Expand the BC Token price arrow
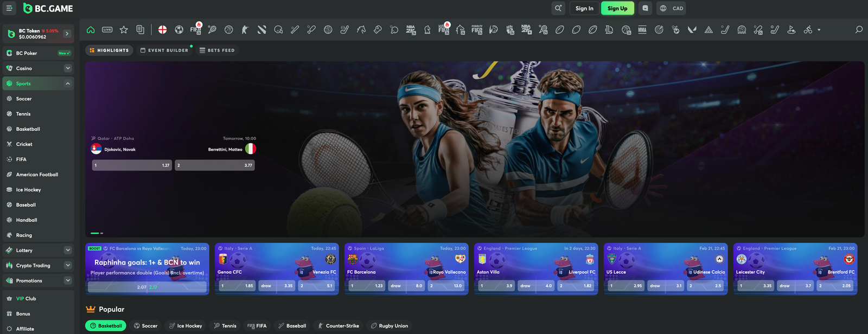Screen dimensions: 868x334 [x=67, y=34]
